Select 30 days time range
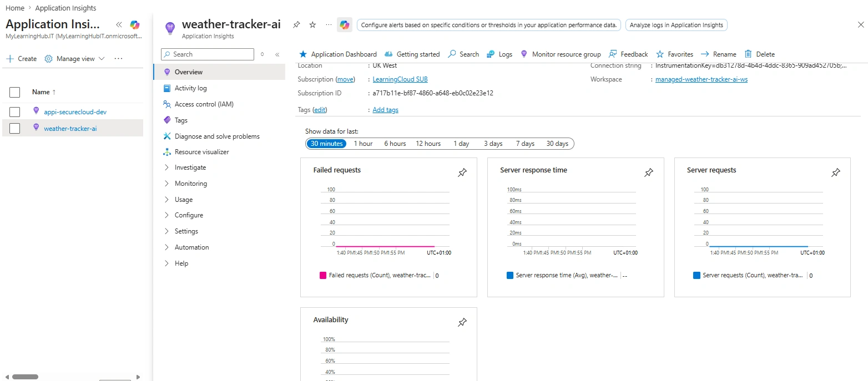Screen dimensions: 868x381 click(x=557, y=144)
